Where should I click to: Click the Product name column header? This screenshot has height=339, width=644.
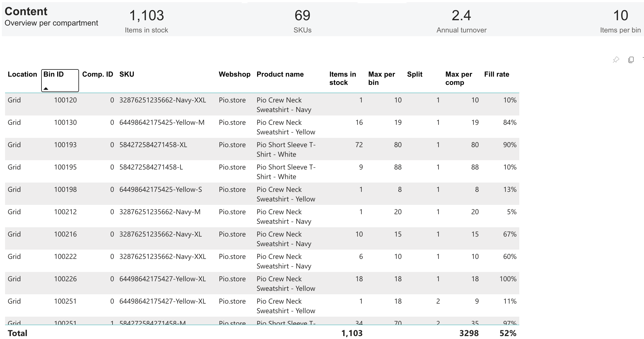coord(280,74)
